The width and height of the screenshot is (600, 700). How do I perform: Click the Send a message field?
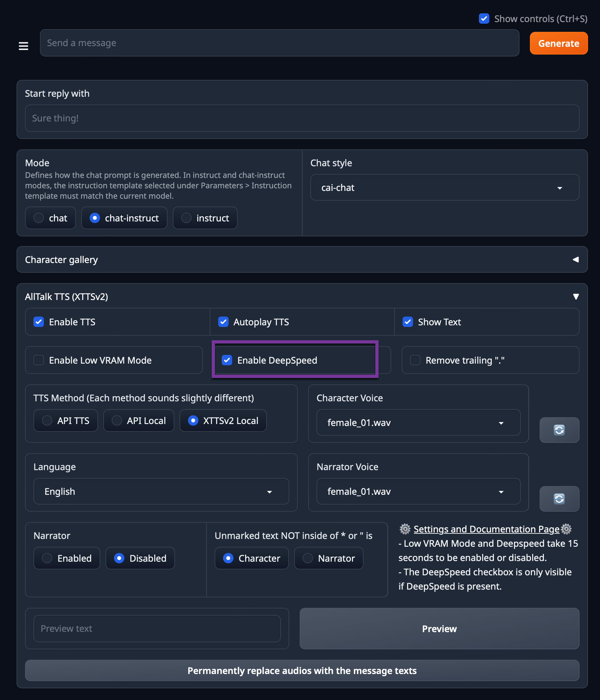pyautogui.click(x=280, y=43)
